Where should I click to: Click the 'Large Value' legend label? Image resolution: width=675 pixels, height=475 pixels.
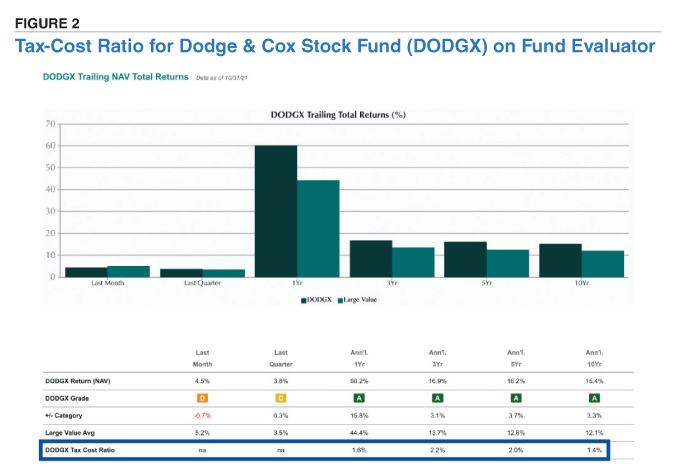click(x=360, y=300)
